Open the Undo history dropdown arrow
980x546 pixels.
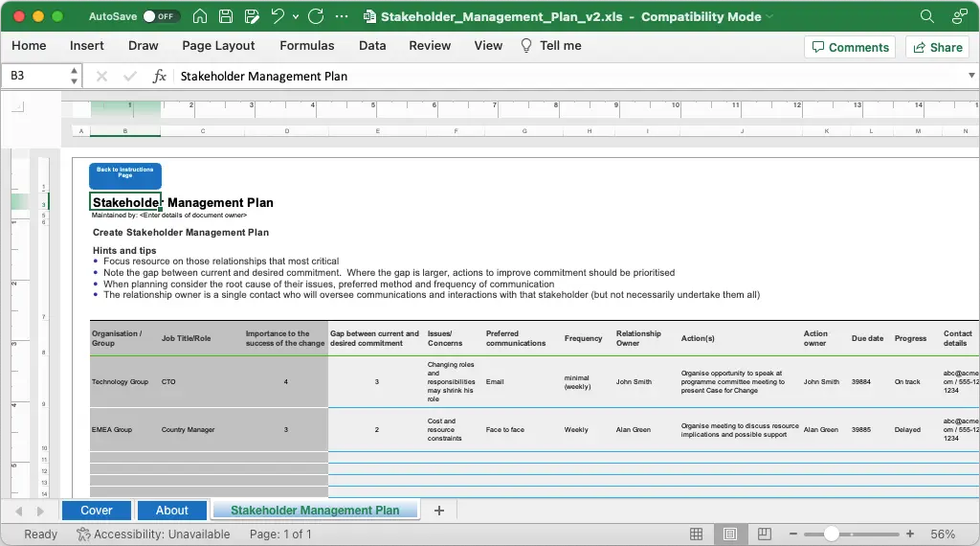296,17
